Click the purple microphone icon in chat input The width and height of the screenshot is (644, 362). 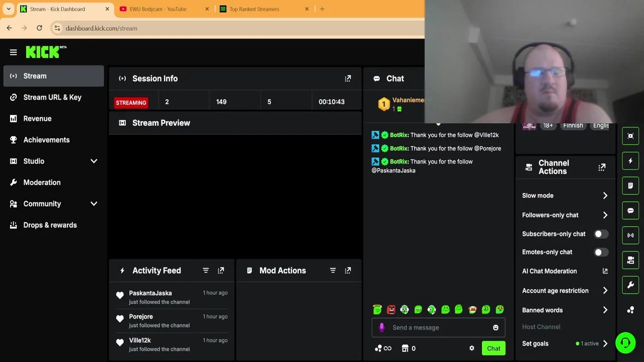pos(381,327)
